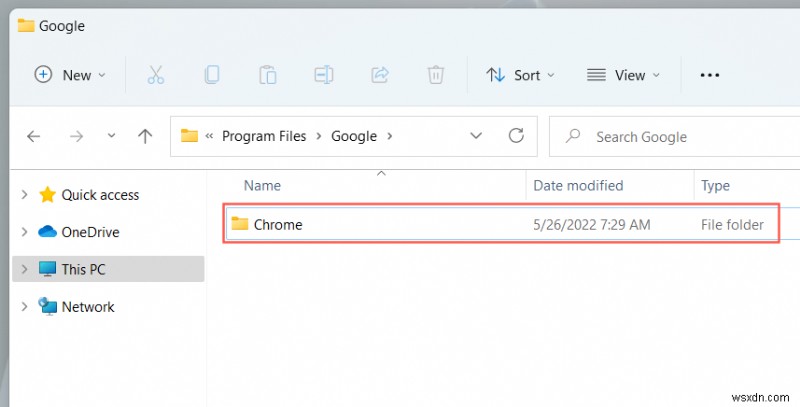Select Quick access in navigation pane
800x407 pixels.
(100, 195)
